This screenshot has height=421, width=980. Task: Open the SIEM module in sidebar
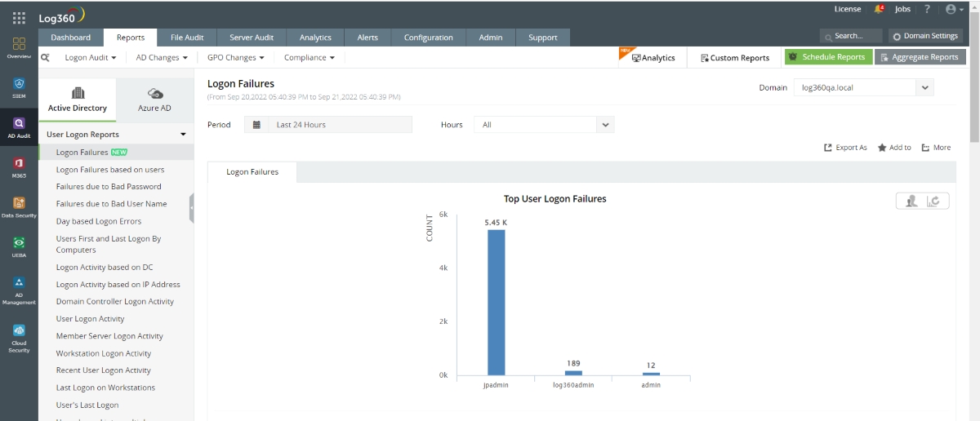point(19,87)
